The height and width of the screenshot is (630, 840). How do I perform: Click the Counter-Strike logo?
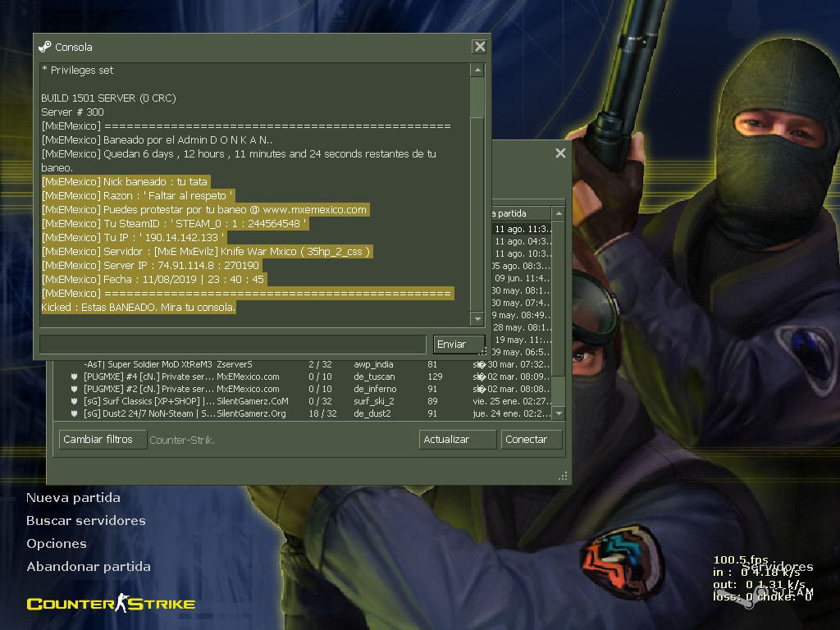click(x=111, y=603)
